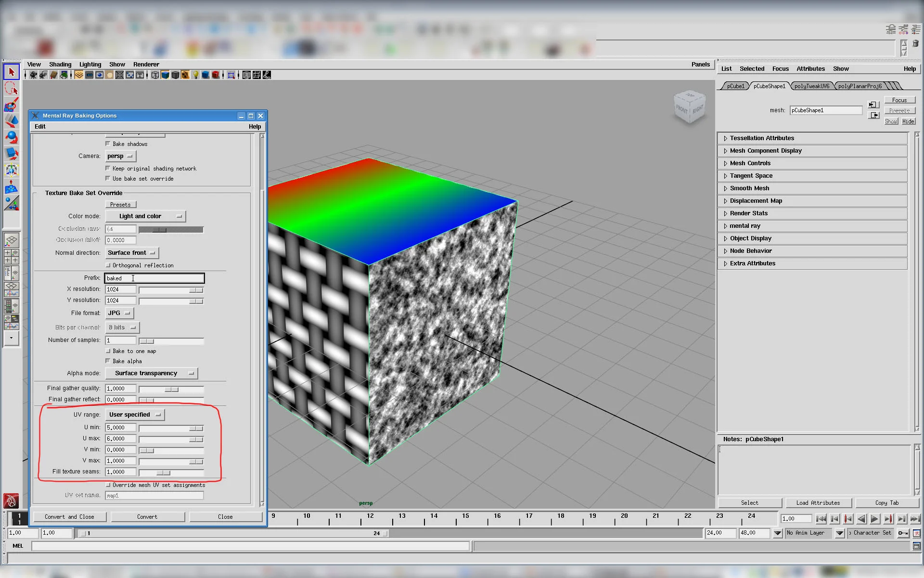The height and width of the screenshot is (578, 924).
Task: Activate the Lasso select tool
Action: point(12,88)
